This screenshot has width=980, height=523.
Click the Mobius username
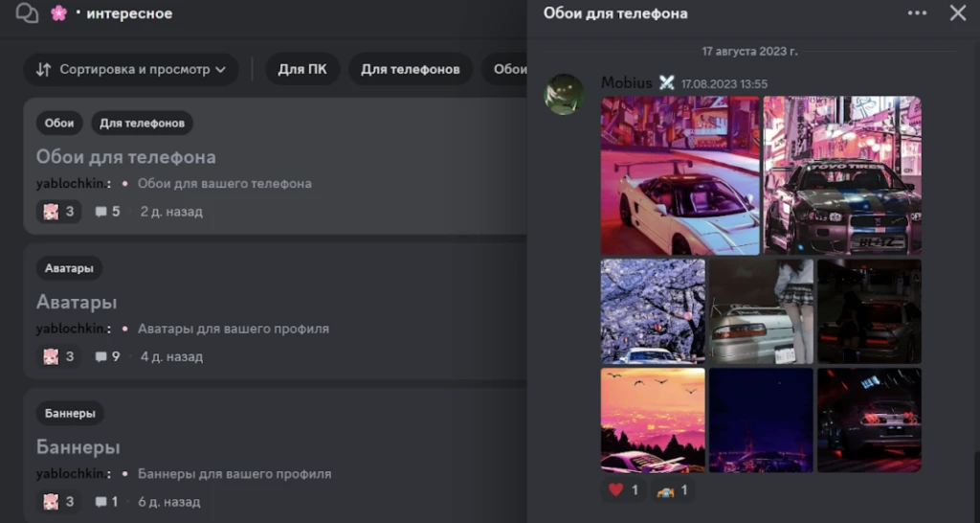(626, 82)
